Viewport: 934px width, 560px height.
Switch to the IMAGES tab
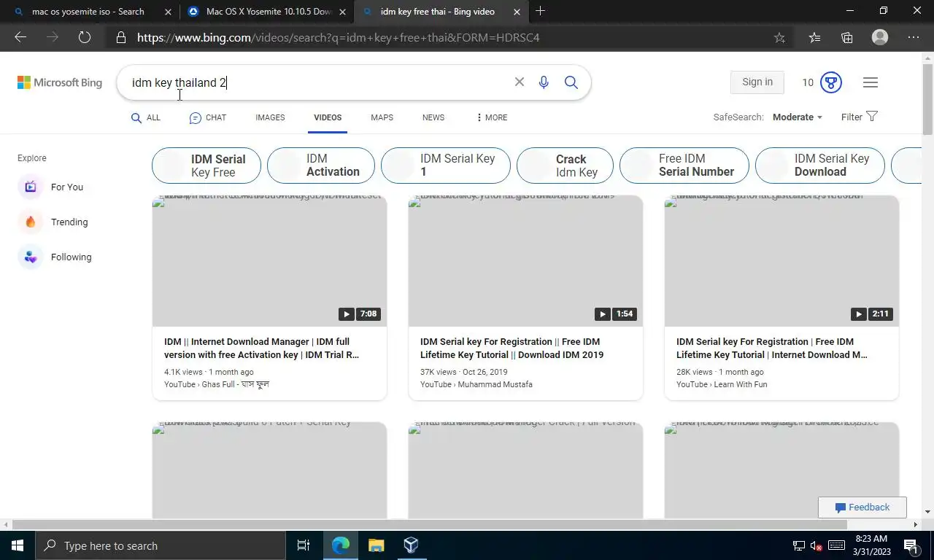point(270,117)
